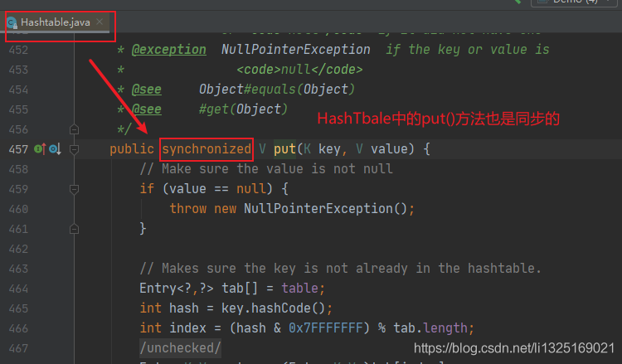Collapse the if-block fold at line 459

(74, 189)
